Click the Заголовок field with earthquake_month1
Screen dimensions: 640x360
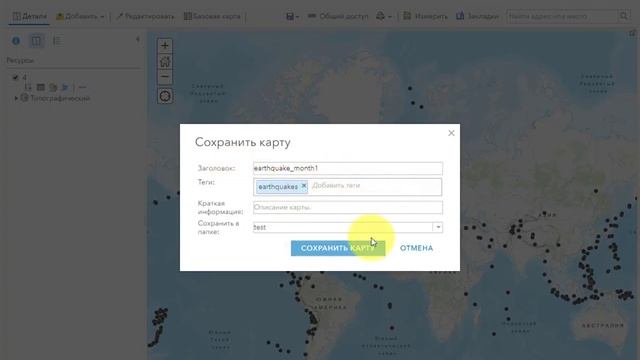348,168
